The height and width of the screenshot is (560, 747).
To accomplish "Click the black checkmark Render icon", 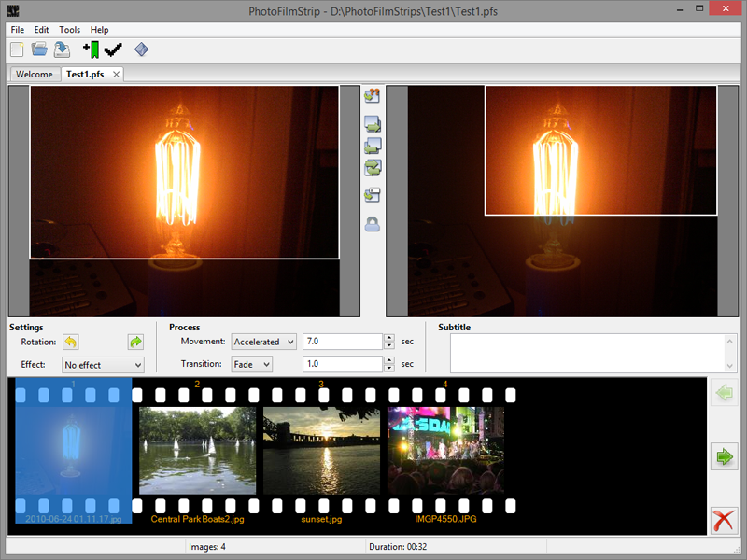I will click(x=113, y=49).
